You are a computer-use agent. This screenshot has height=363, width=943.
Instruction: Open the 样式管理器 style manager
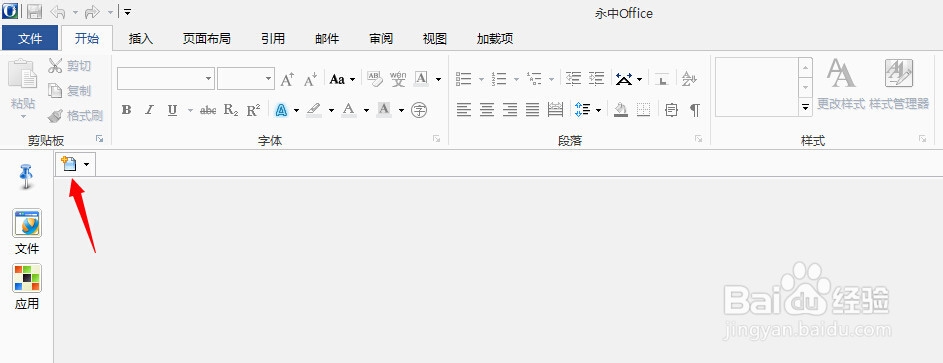tap(899, 85)
